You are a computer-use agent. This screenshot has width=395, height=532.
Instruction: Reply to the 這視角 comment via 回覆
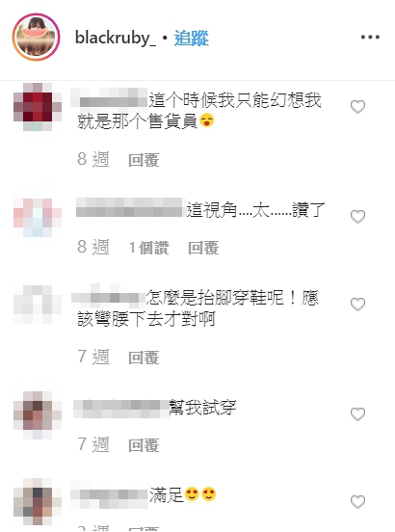(203, 248)
